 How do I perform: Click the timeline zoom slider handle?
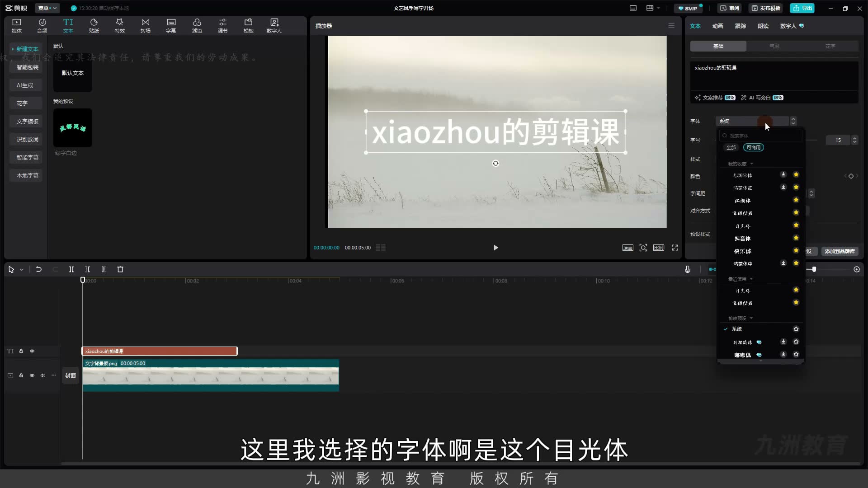[x=814, y=269]
